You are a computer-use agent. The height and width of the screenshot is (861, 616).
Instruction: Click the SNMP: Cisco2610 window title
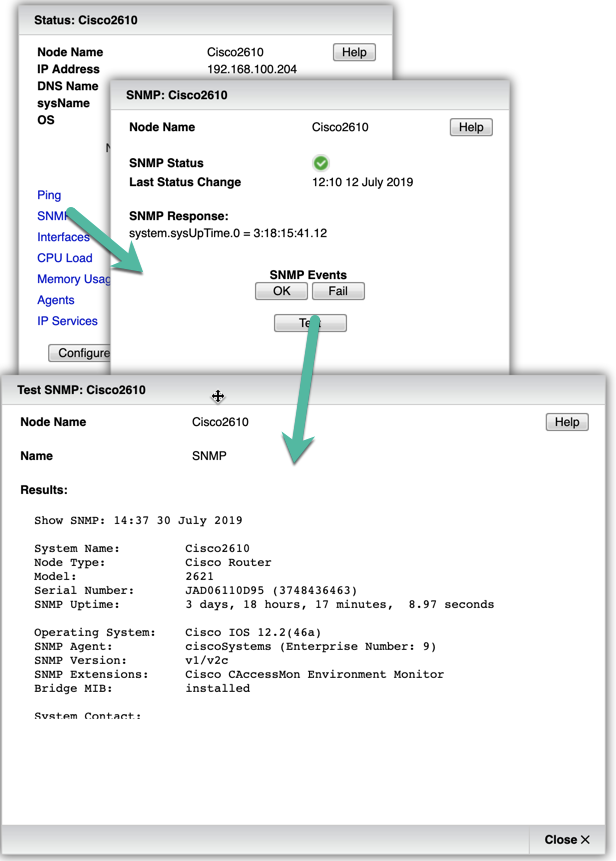[176, 95]
